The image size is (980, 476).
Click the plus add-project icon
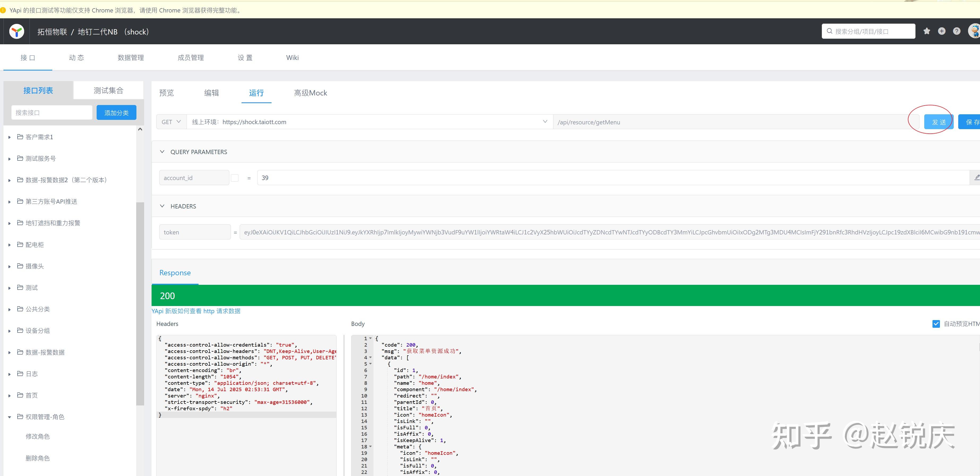(x=942, y=31)
